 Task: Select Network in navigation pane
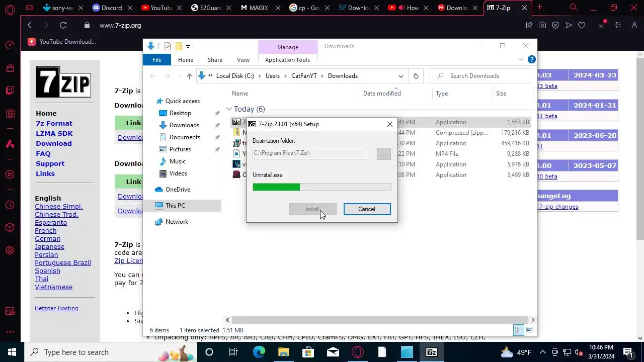pyautogui.click(x=177, y=222)
